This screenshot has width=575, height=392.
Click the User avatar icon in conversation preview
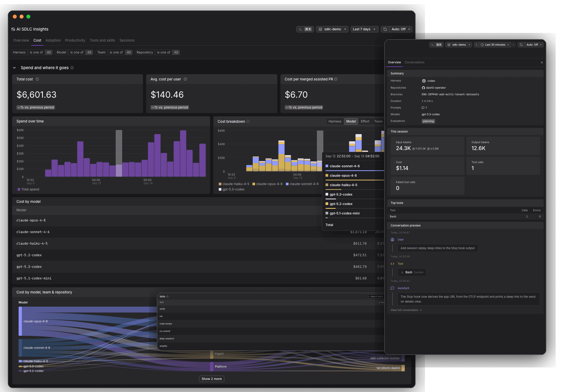click(x=392, y=240)
